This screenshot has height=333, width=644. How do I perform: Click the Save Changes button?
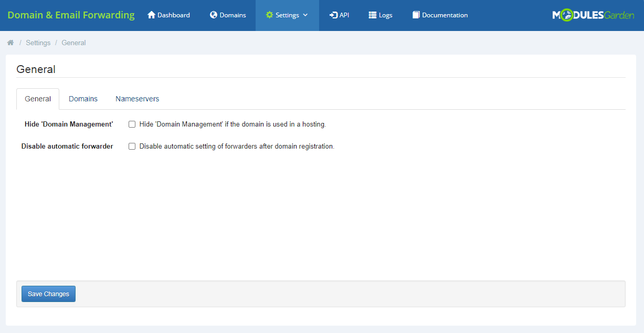[48, 294]
